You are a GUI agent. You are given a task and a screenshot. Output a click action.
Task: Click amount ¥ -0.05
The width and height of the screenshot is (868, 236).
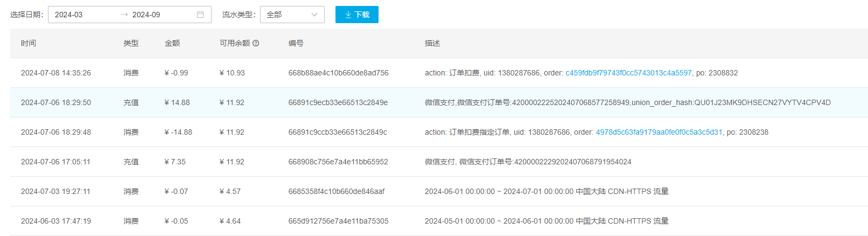coord(177,221)
